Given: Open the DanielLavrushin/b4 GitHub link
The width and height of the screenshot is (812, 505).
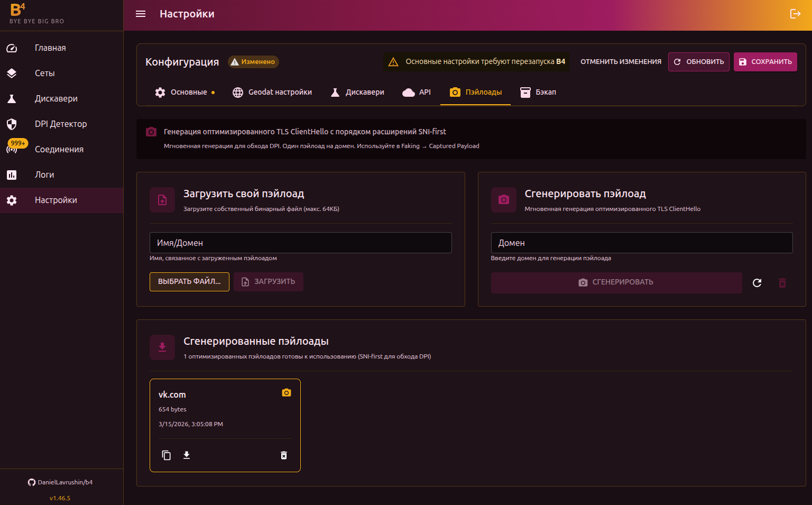Looking at the screenshot, I should [60, 482].
